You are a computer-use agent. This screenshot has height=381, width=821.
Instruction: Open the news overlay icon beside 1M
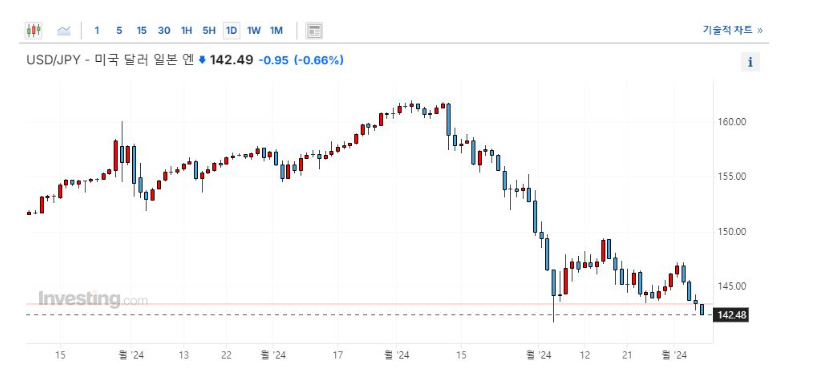(x=314, y=31)
